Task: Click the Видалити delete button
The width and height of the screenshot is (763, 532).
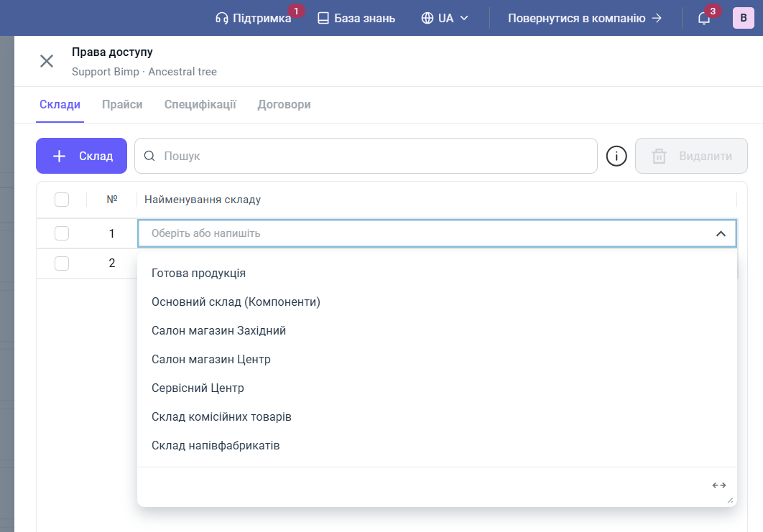Action: pyautogui.click(x=691, y=156)
